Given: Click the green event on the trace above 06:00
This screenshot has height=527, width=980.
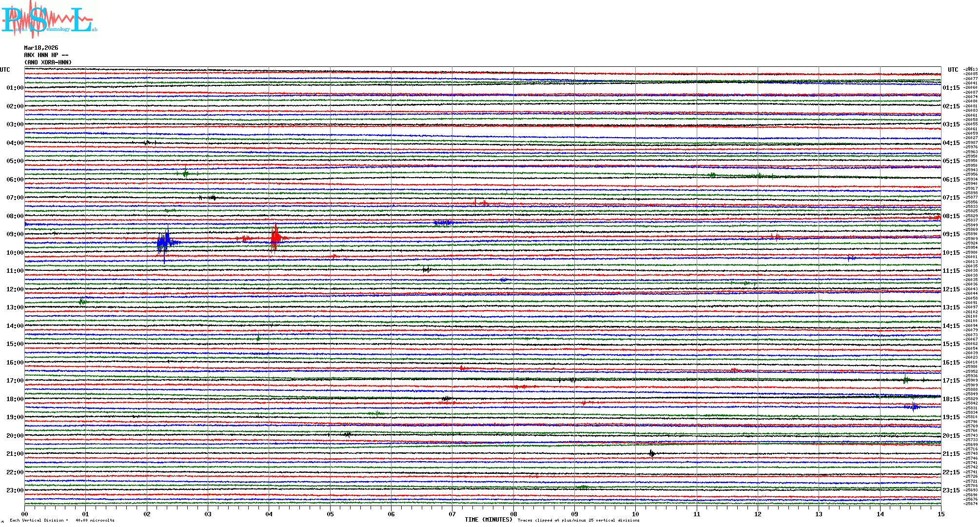Looking at the screenshot, I should [x=185, y=173].
